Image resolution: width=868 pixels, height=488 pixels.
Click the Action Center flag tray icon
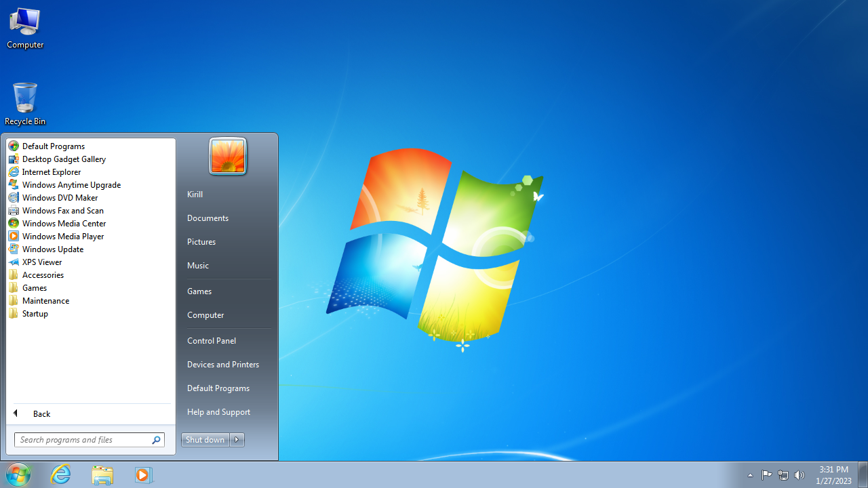click(767, 475)
